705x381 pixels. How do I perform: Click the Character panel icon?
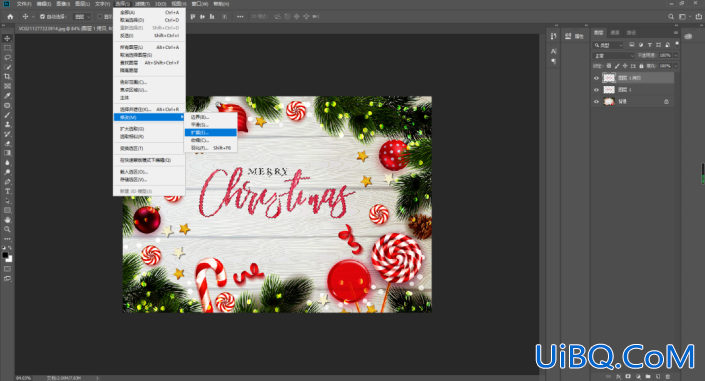click(553, 51)
